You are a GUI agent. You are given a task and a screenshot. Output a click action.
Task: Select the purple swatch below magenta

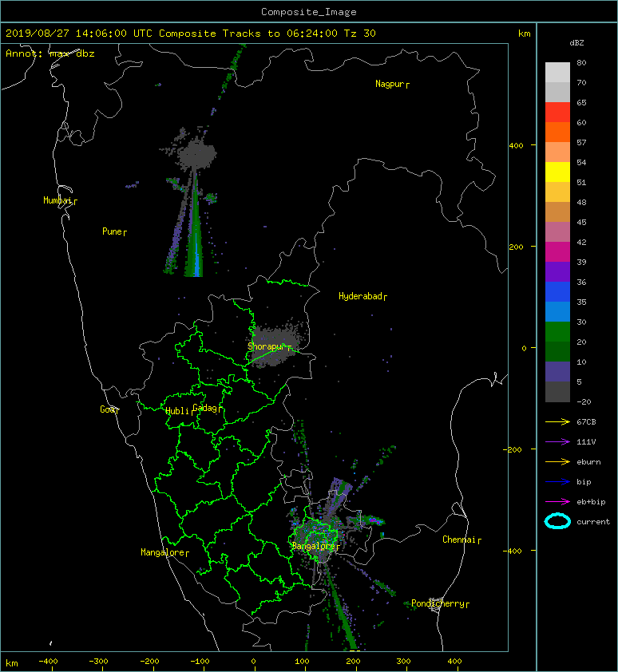tap(557, 271)
